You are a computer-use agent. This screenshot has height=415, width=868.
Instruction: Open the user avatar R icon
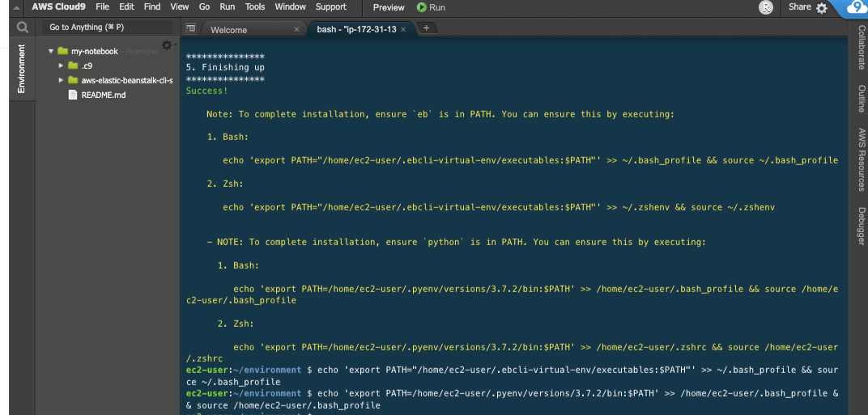[x=766, y=7]
